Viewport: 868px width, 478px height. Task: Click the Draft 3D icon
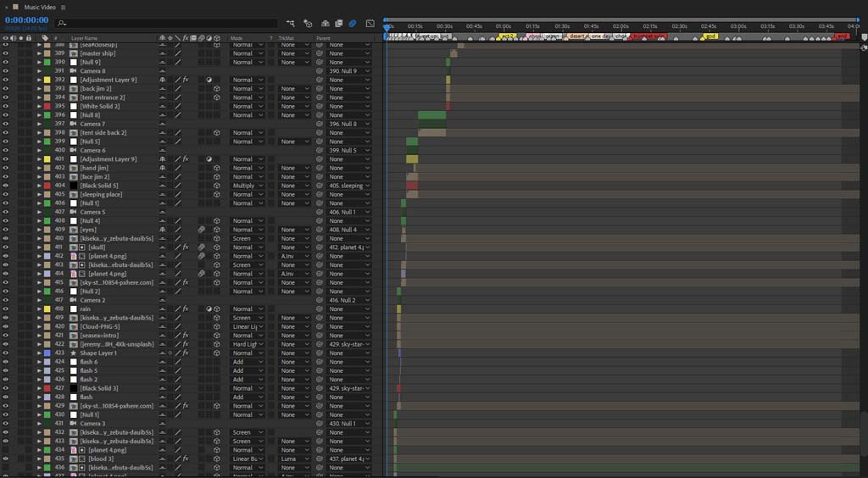[308, 23]
